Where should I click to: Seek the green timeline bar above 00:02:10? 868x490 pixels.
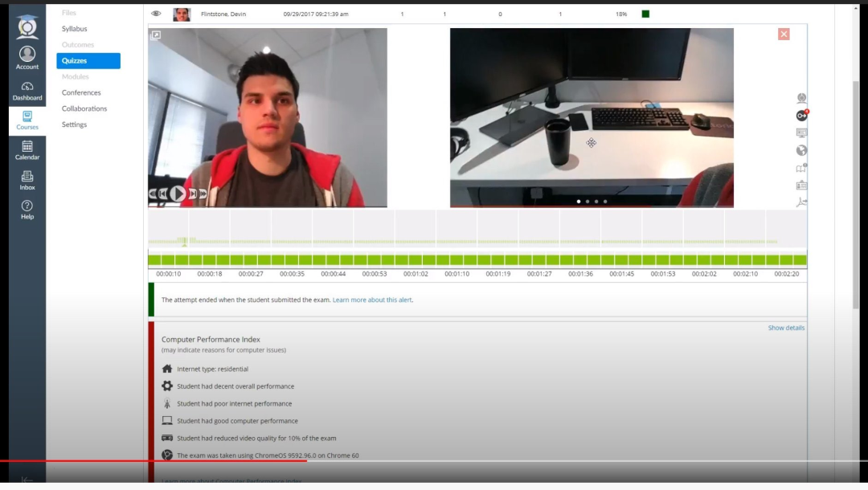pyautogui.click(x=745, y=260)
